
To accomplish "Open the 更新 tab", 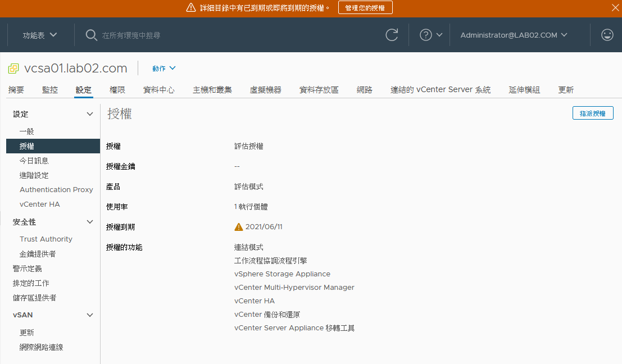I will [566, 90].
